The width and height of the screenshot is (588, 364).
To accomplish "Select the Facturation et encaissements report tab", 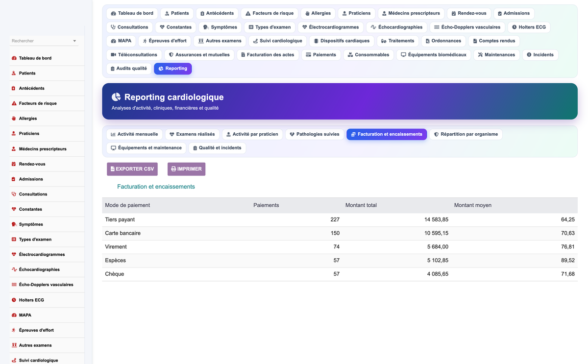I will [x=387, y=134].
